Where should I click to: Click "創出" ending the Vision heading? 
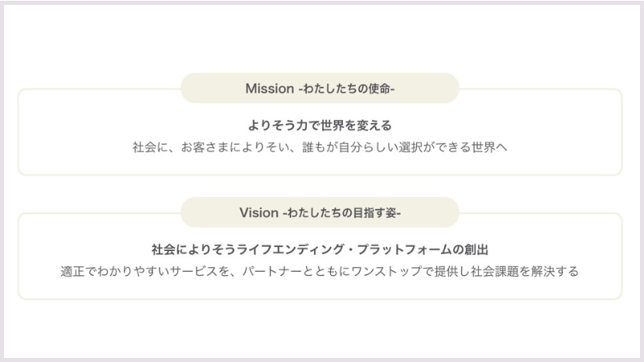click(x=477, y=249)
